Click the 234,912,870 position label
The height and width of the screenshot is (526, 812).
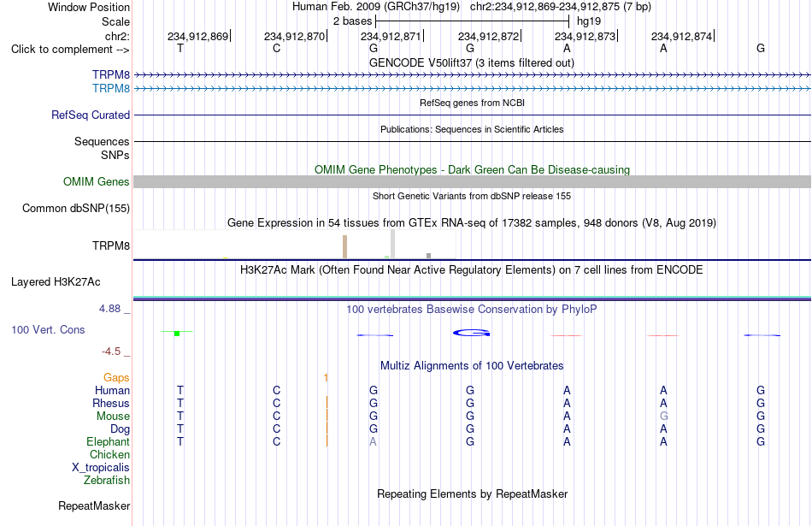(x=295, y=36)
